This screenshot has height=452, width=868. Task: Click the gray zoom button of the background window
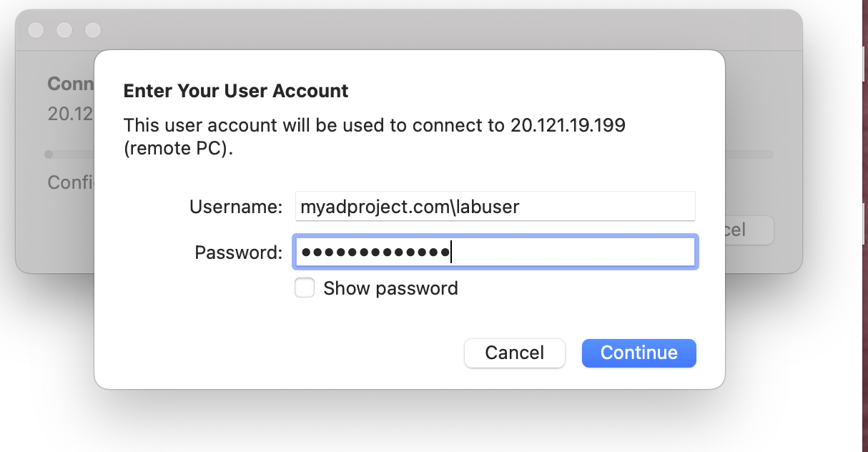coord(93,30)
